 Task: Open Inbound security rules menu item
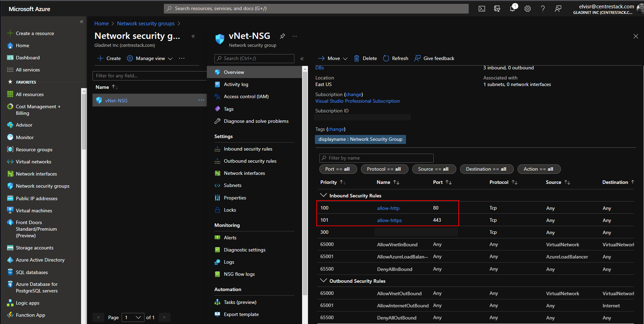[x=248, y=149]
